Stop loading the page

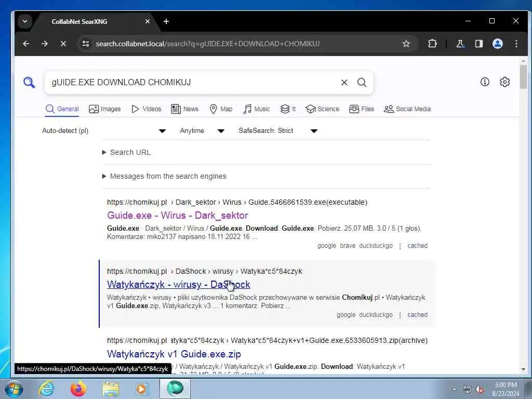click(63, 44)
